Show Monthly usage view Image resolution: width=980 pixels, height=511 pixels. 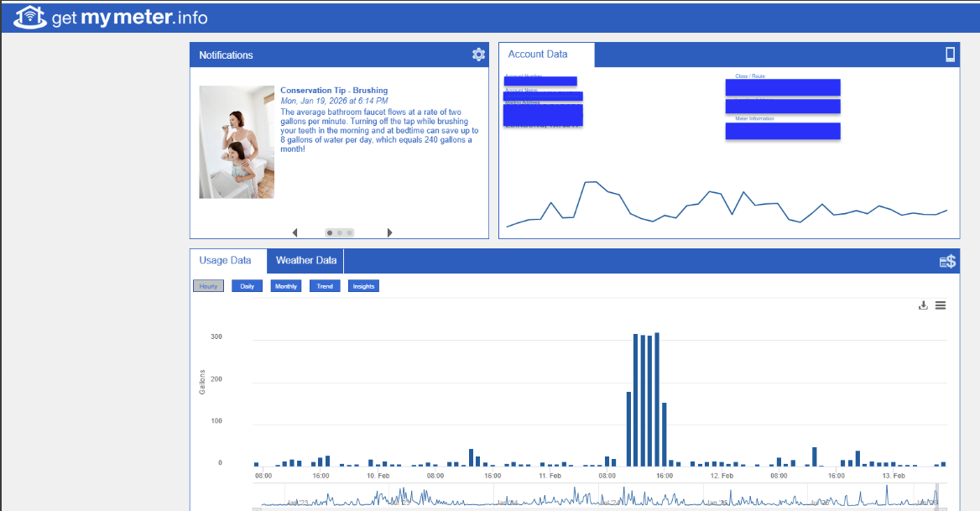coord(285,286)
